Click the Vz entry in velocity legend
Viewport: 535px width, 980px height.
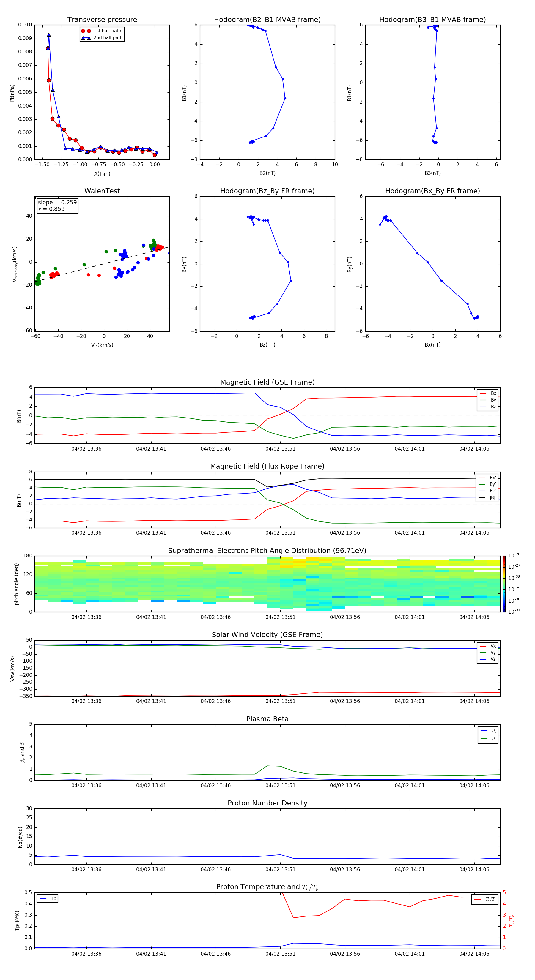pyautogui.click(x=488, y=659)
